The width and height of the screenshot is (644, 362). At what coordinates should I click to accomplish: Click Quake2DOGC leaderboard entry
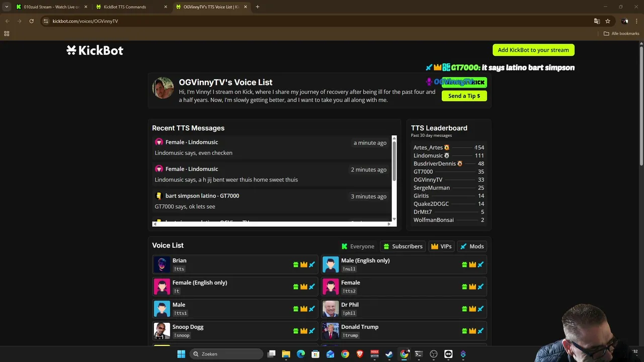click(x=431, y=204)
